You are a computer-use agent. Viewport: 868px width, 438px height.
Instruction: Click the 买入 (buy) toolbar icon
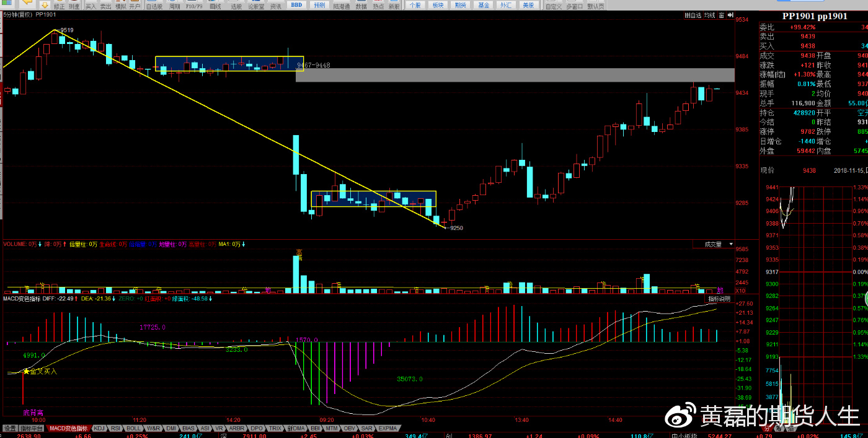(x=91, y=5)
